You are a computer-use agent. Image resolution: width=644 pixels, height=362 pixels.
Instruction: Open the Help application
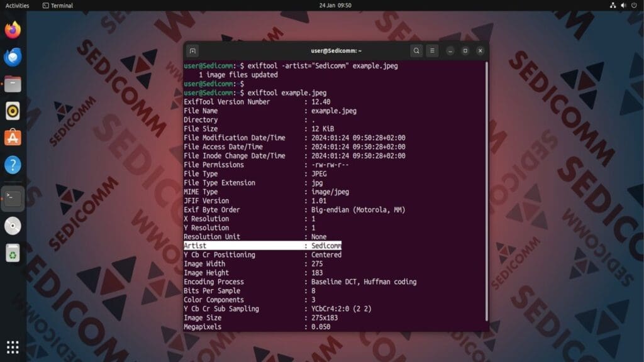[13, 165]
